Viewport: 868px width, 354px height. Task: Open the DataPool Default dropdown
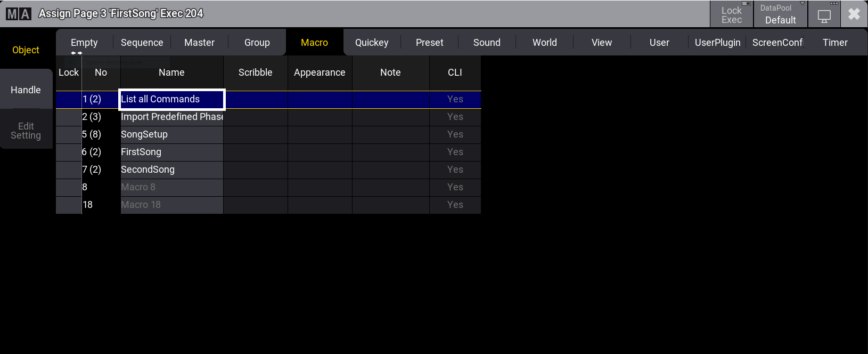[x=780, y=14]
